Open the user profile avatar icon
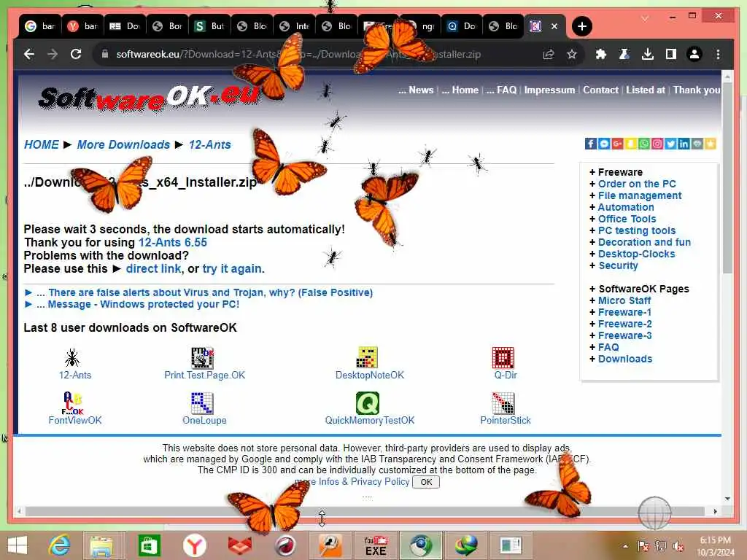Viewport: 747px width, 560px height. pos(694,54)
